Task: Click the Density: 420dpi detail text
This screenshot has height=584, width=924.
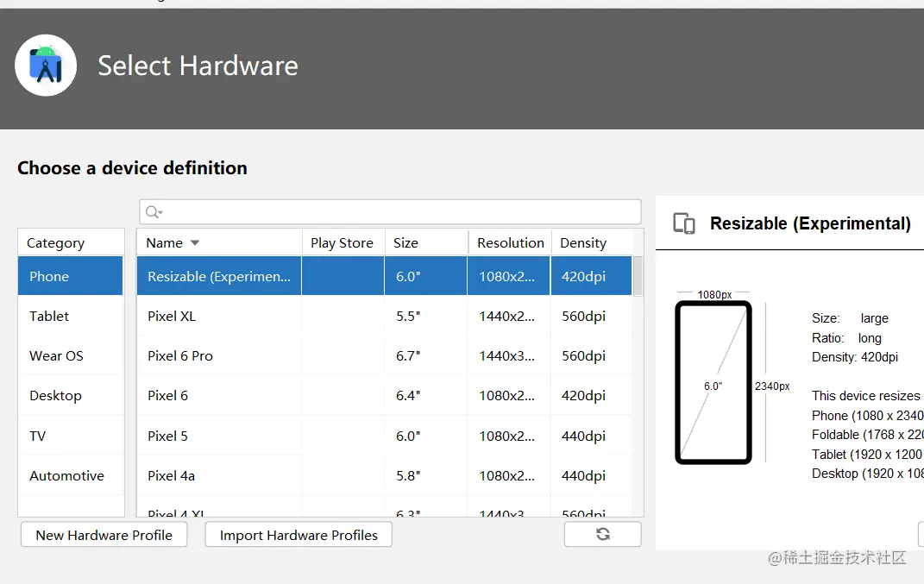Action: coord(855,357)
